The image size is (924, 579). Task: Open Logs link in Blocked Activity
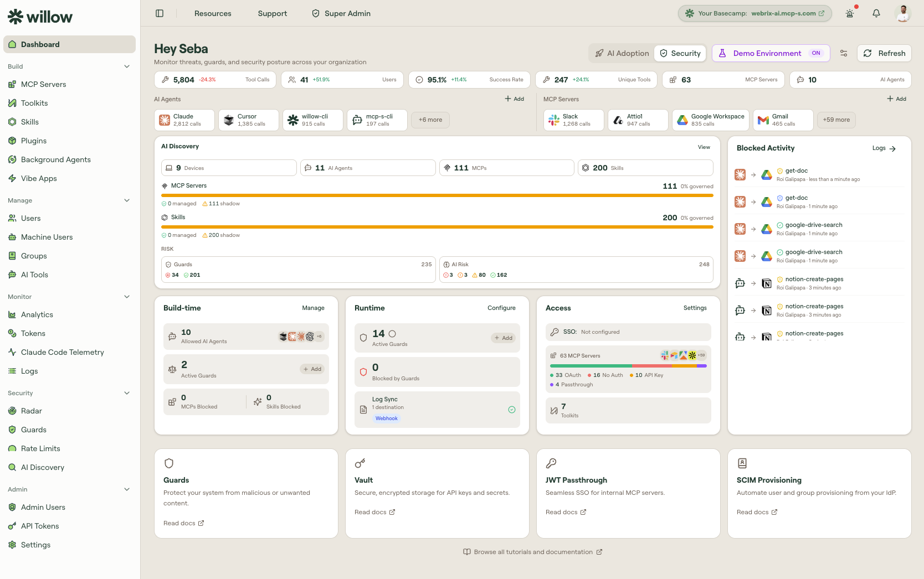pos(884,148)
